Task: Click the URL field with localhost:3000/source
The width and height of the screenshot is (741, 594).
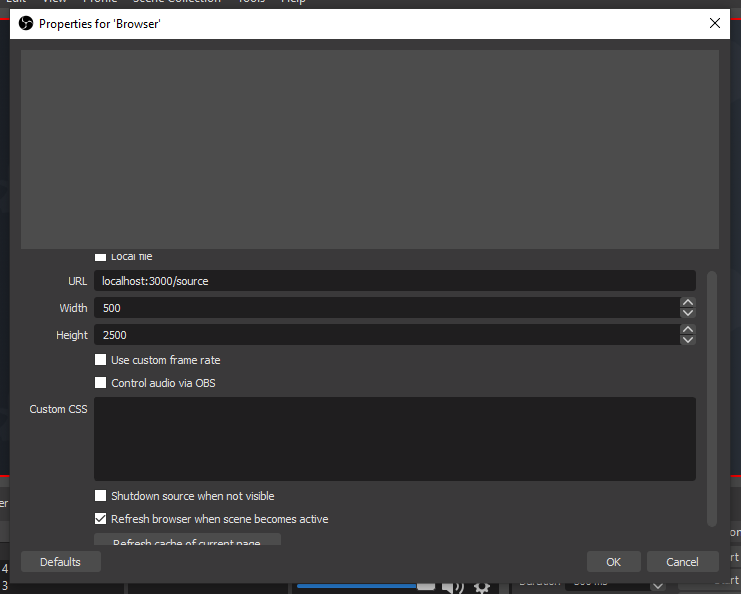Action: (x=395, y=281)
